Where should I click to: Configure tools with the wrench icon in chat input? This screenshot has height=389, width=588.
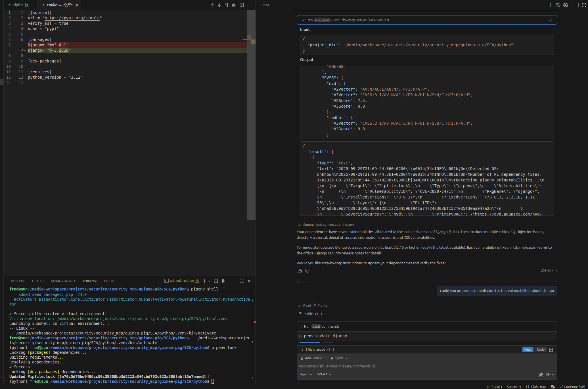541,375
